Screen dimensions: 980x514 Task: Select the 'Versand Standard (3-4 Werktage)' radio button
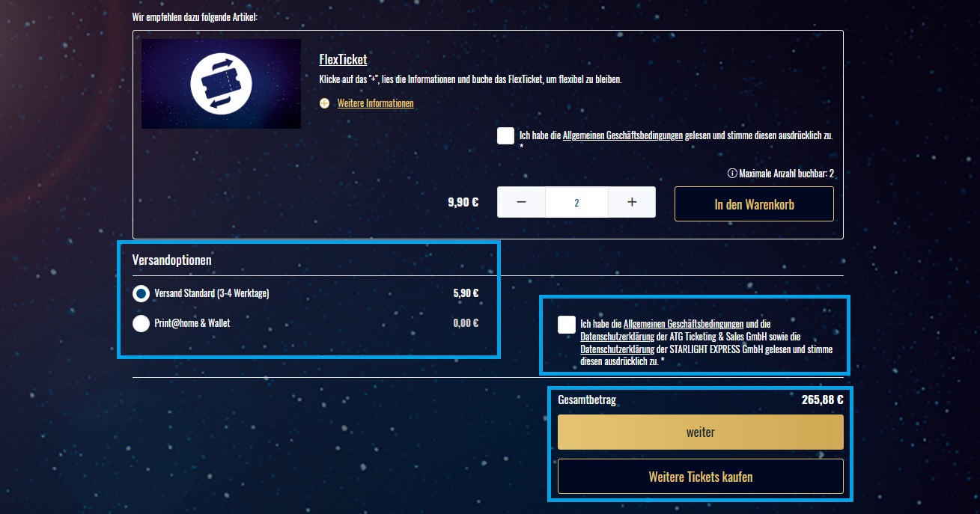[141, 294]
